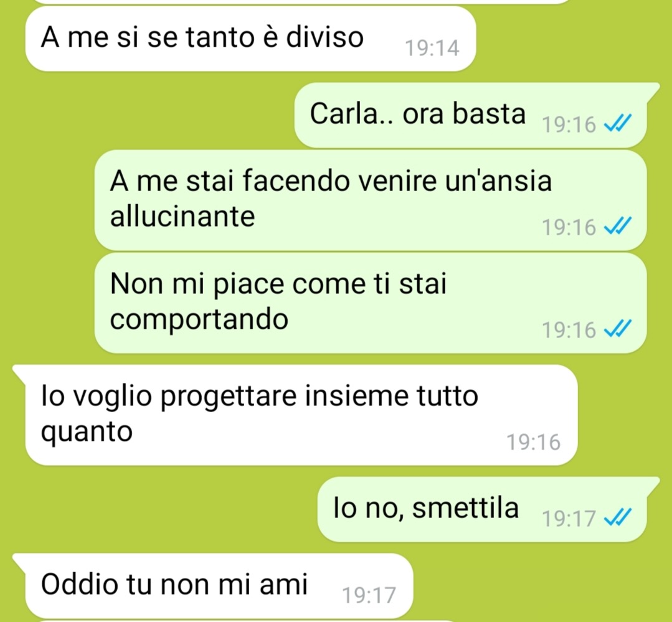The image size is (672, 622).
Task: Select the 'Carla.. ora basta' message bubble
Action: pyautogui.click(x=471, y=115)
